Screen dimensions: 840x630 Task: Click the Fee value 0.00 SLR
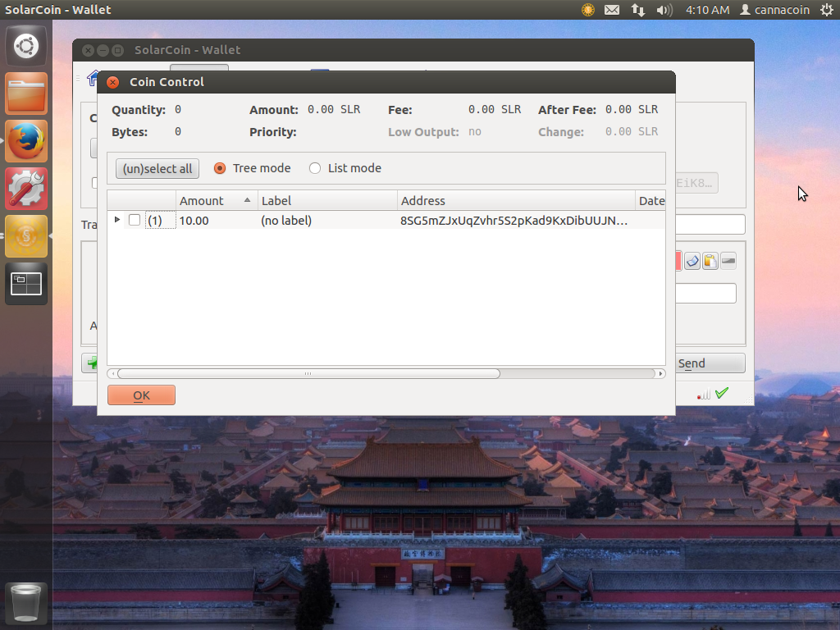pos(495,109)
